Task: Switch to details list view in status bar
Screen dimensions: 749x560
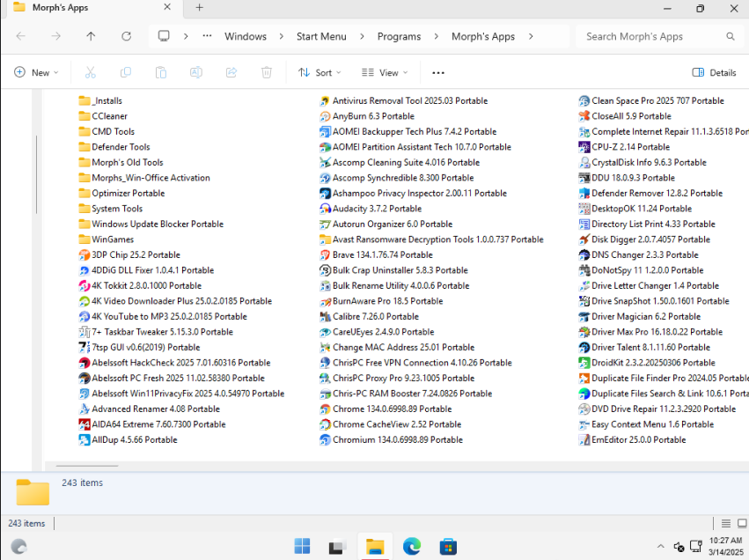Action: coord(725,523)
